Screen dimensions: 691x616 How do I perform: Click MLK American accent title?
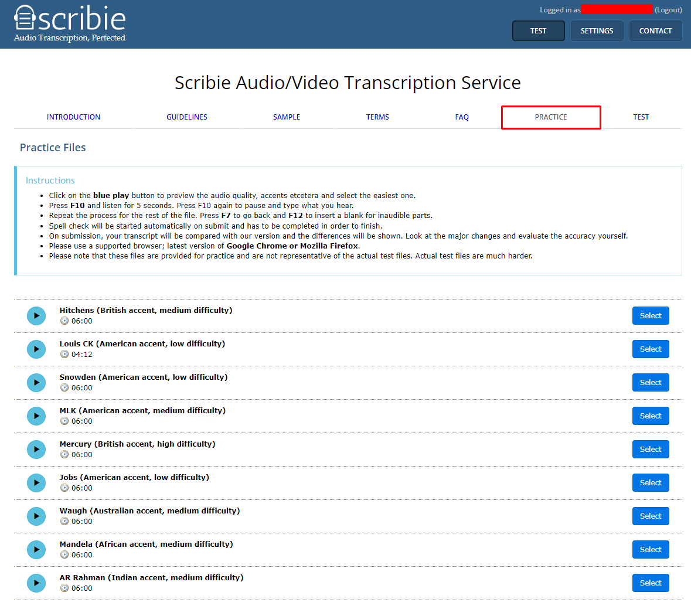[143, 411]
